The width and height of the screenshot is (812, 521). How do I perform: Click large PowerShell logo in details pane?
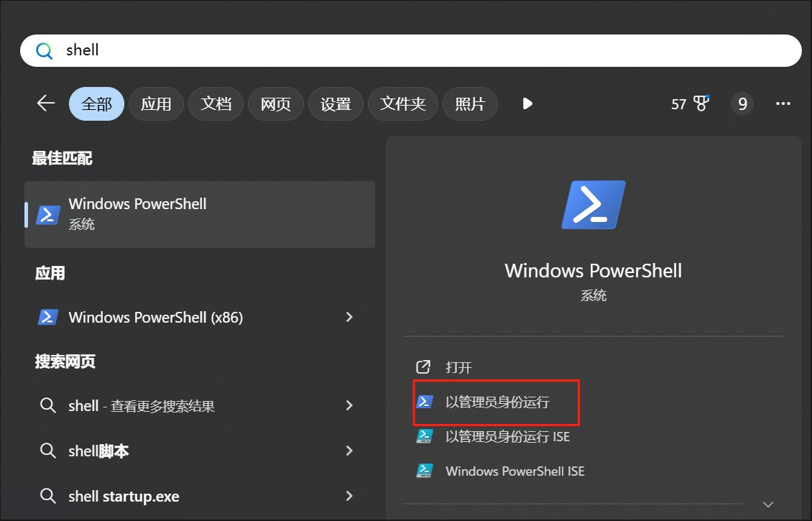click(594, 205)
